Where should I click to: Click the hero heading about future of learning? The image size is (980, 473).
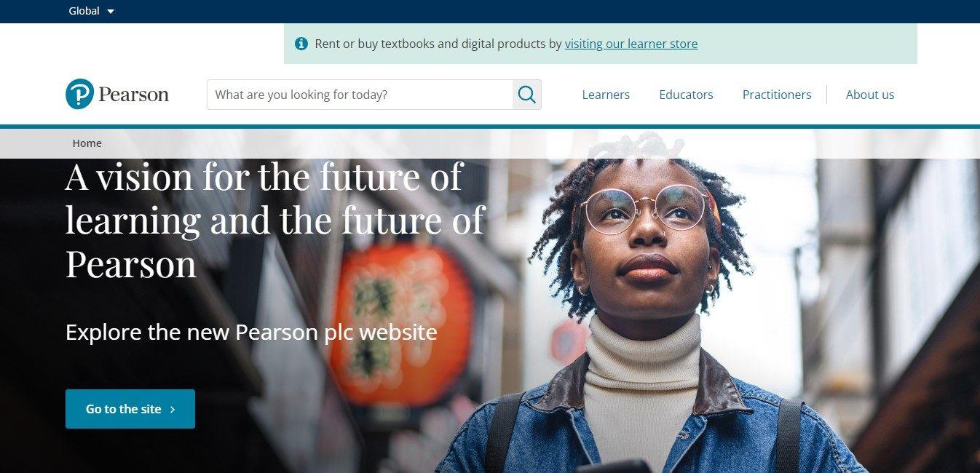click(275, 219)
